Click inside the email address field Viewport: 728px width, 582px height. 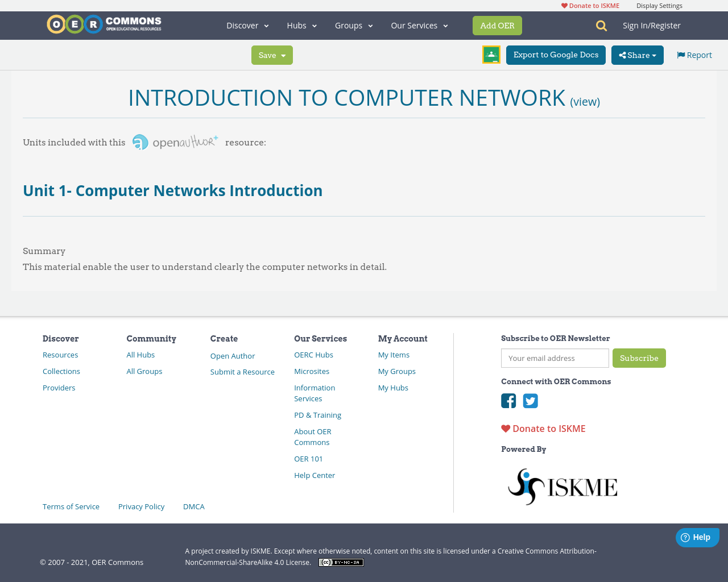point(555,358)
